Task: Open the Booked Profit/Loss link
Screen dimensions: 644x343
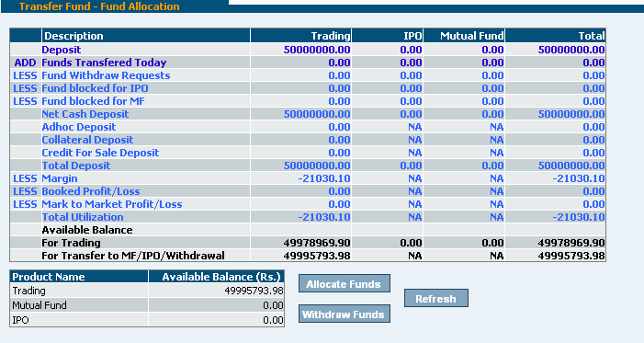Action: pyautogui.click(x=91, y=191)
